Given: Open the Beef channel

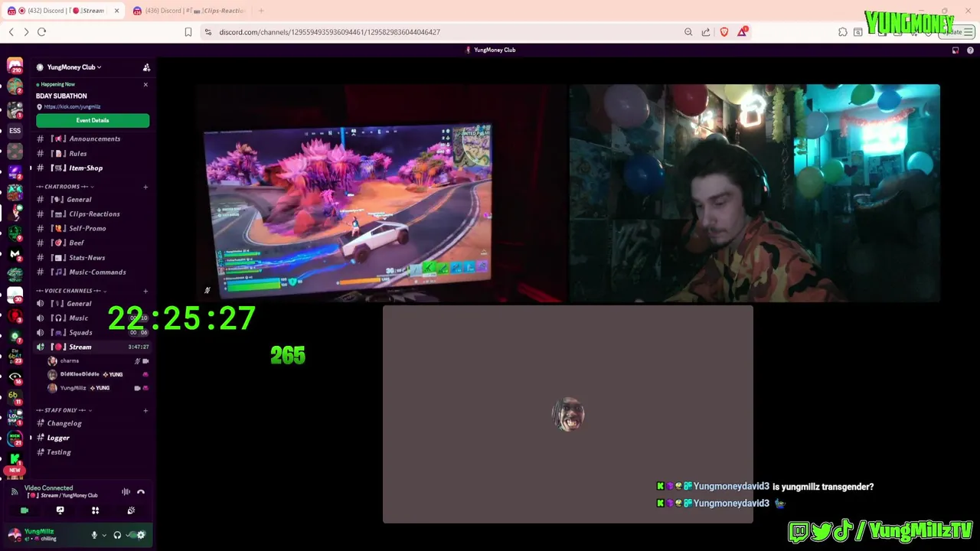Looking at the screenshot, I should click(93, 243).
